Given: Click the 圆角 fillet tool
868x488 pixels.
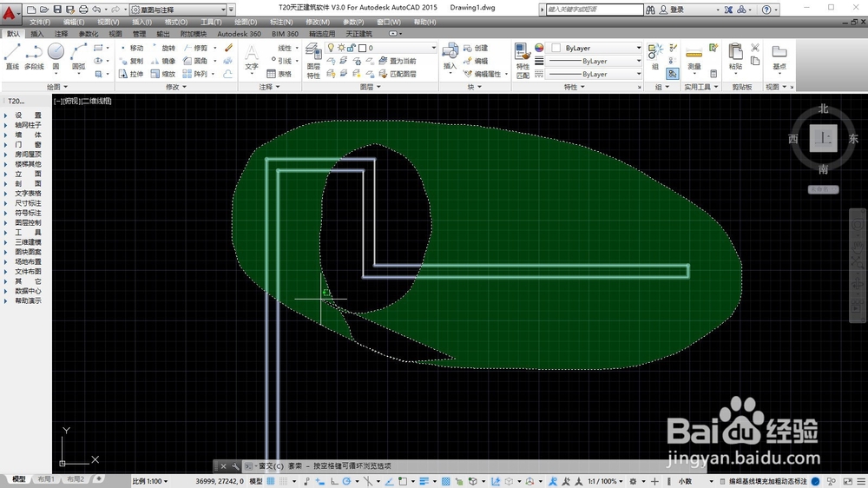Looking at the screenshot, I should 196,61.
